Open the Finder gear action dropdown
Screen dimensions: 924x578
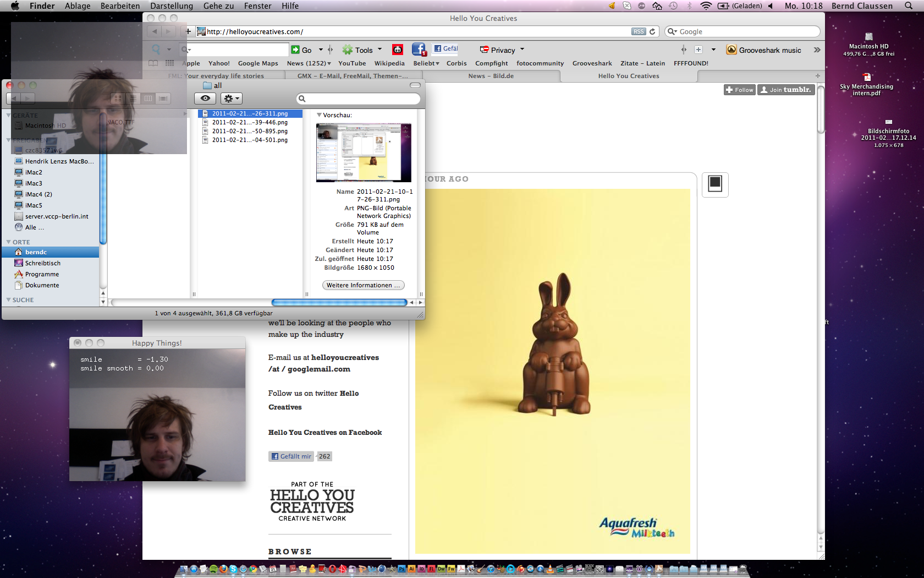[x=231, y=99]
